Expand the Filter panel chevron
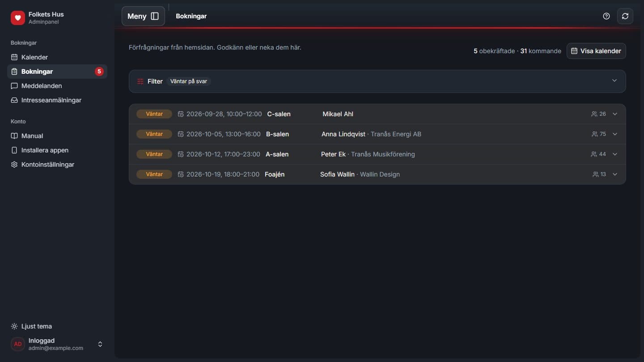Image resolution: width=644 pixels, height=362 pixels. coord(614,81)
